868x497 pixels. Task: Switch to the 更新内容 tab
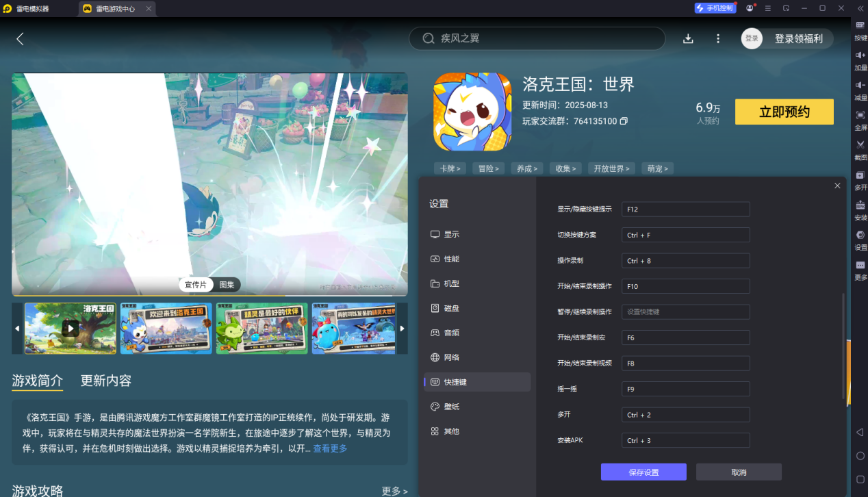coord(106,381)
